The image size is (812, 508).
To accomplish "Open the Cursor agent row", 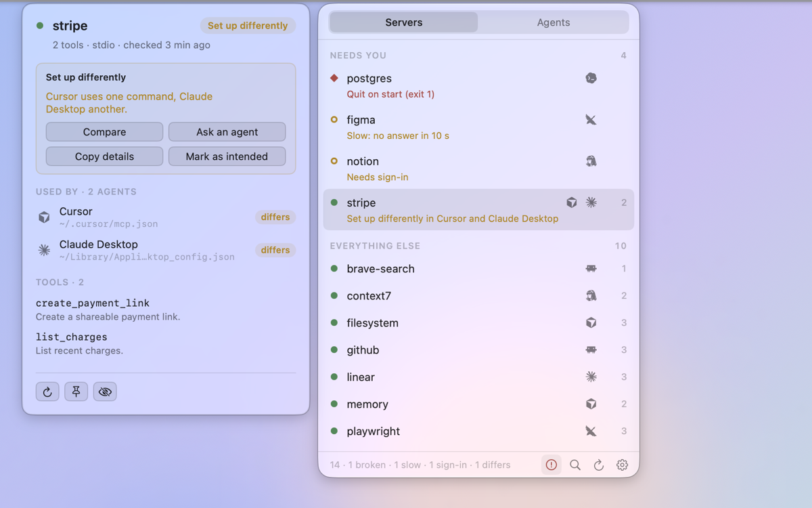I will [x=166, y=217].
